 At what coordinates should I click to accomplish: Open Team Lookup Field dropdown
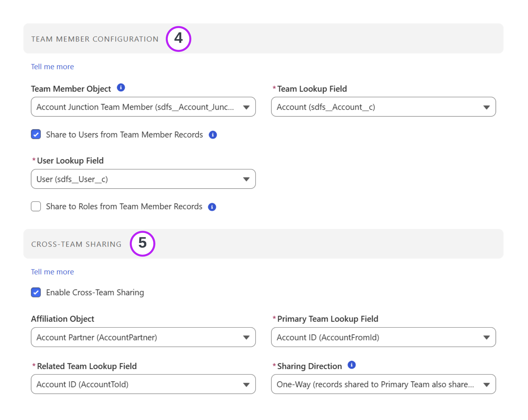pos(383,107)
